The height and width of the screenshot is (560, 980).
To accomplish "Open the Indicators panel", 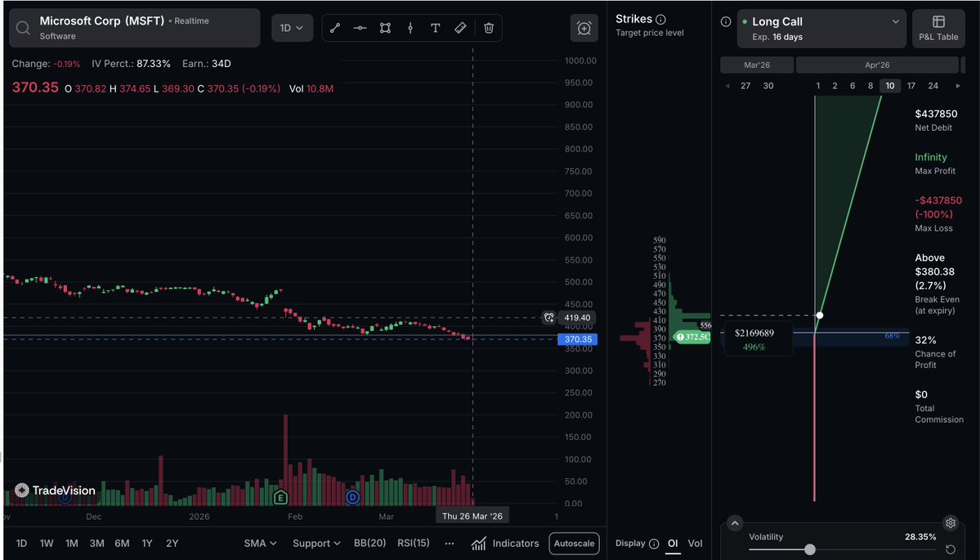I will 505,543.
